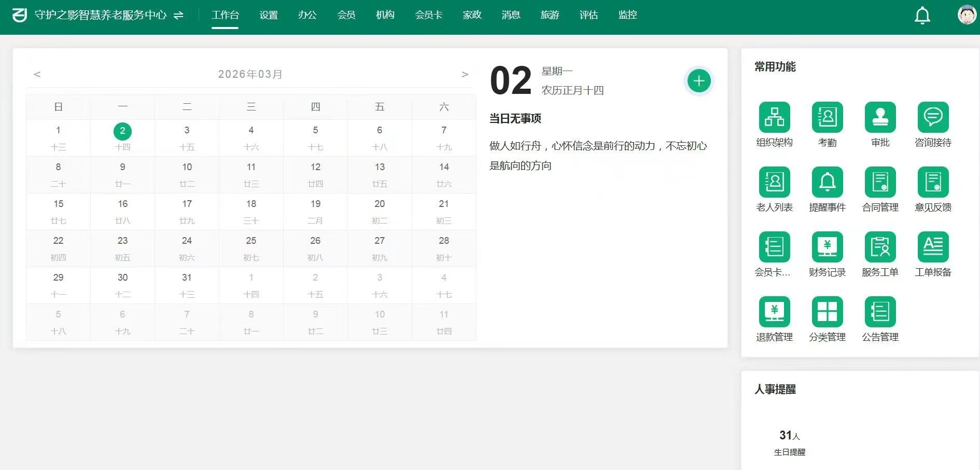980x470 pixels.
Task: Open the 公告管理 announcement icon
Action: coord(880,312)
